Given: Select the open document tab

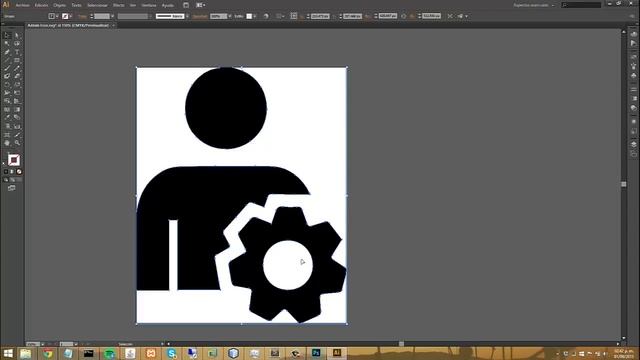Looking at the screenshot, I should [x=71, y=25].
